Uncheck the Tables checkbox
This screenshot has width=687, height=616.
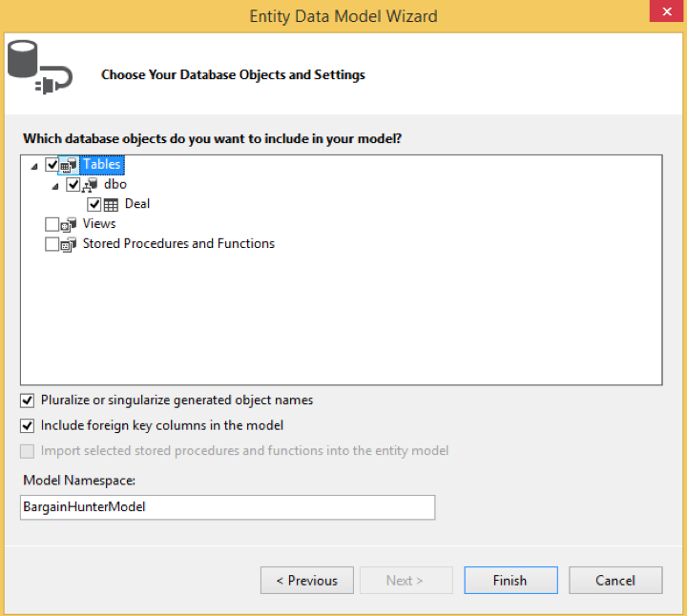pos(52,165)
